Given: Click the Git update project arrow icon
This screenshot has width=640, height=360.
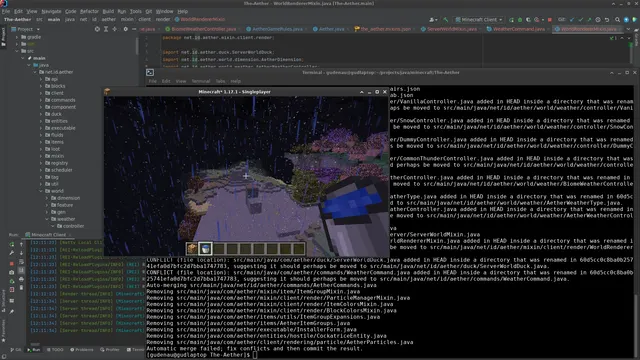Looking at the screenshot, I should click(x=572, y=20).
